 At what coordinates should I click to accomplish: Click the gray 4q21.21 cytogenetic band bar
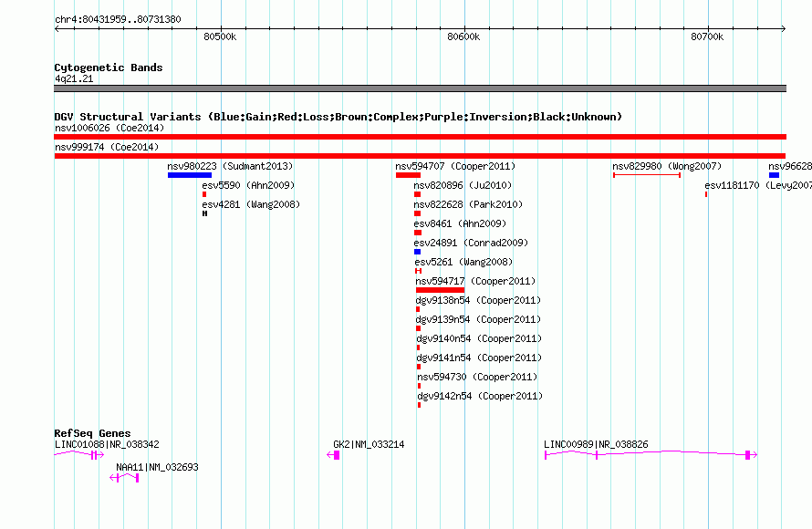click(420, 88)
